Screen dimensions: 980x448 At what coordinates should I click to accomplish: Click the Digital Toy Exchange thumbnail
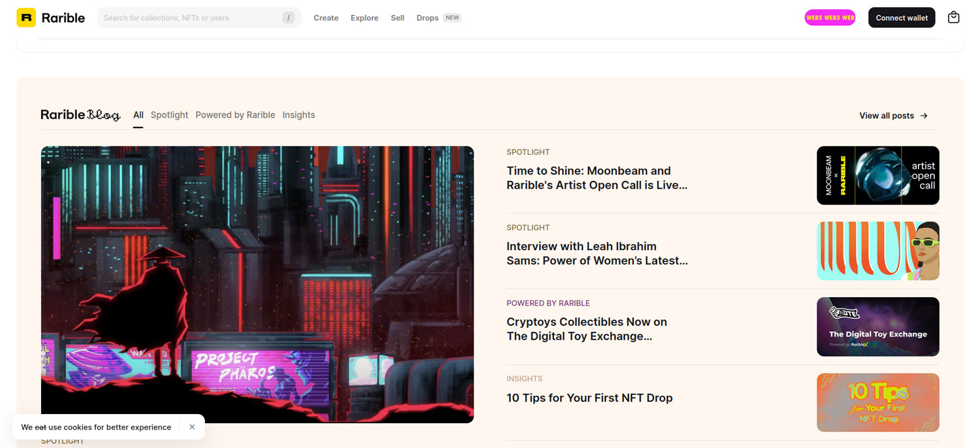tap(878, 327)
